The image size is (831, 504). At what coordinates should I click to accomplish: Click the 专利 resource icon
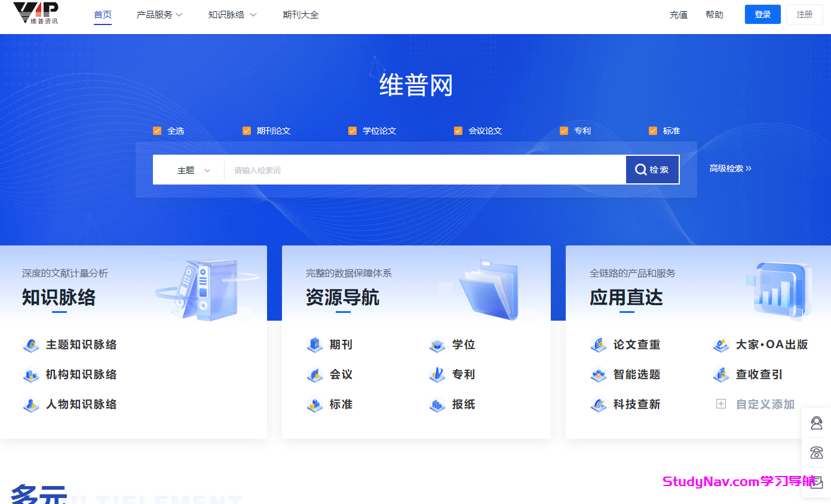(437, 374)
